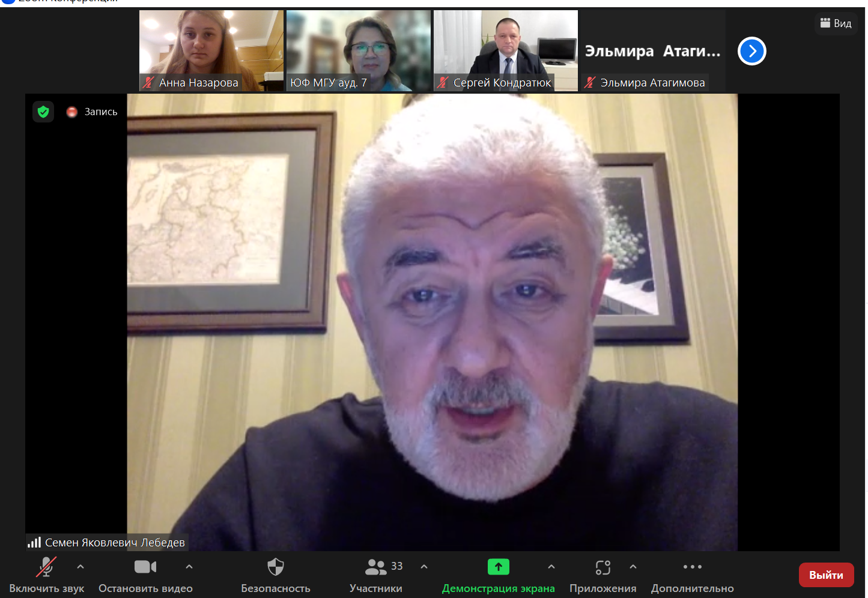
Task: Click Семен Яковлевич Лебедев name label
Action: (x=115, y=542)
